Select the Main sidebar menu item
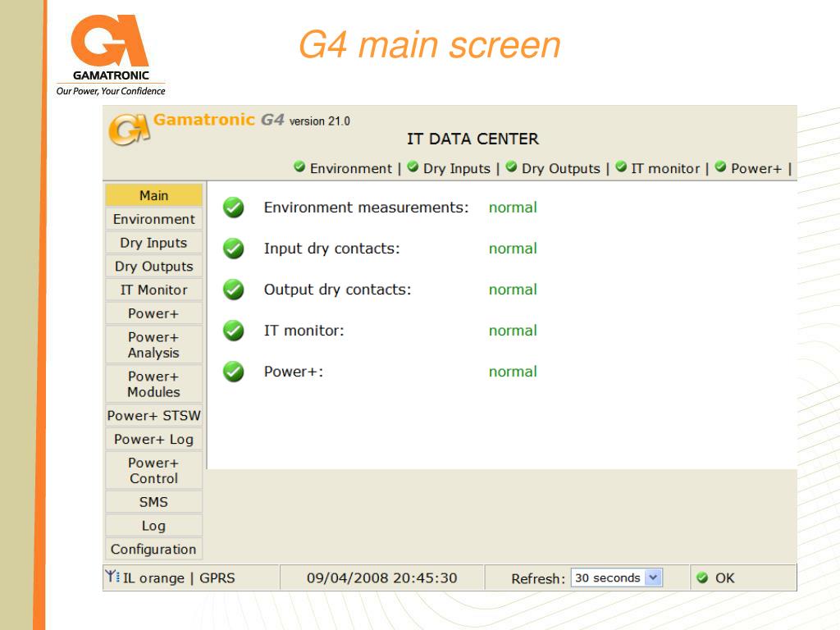 click(x=153, y=195)
